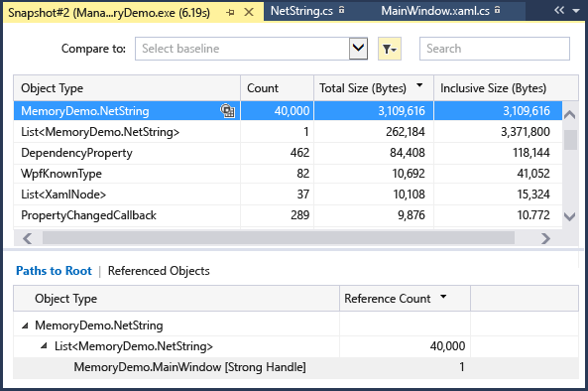Select the DependencyProperty row
Viewport: 588px width, 391px height.
tap(288, 153)
